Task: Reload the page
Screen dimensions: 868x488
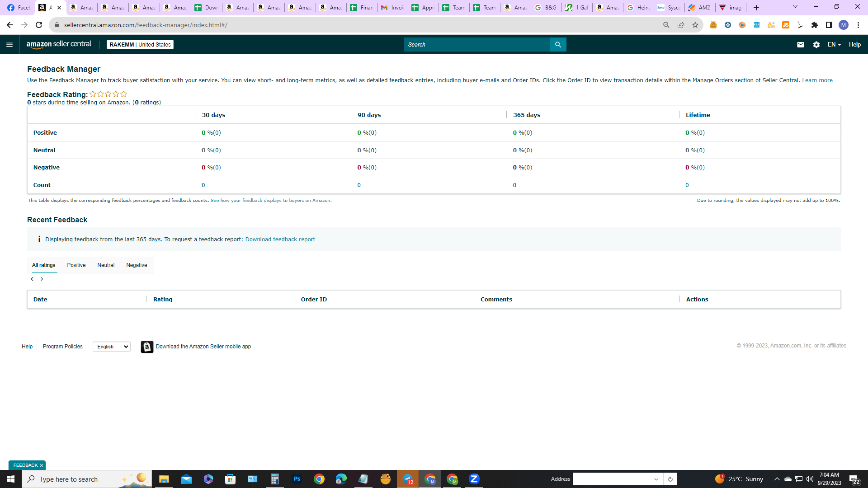Action: click(39, 25)
